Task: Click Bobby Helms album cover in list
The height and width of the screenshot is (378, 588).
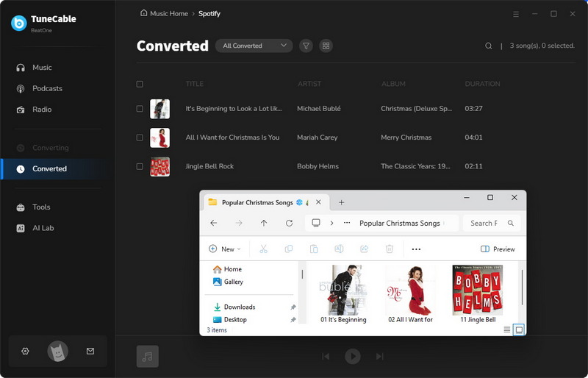Action: (x=159, y=167)
